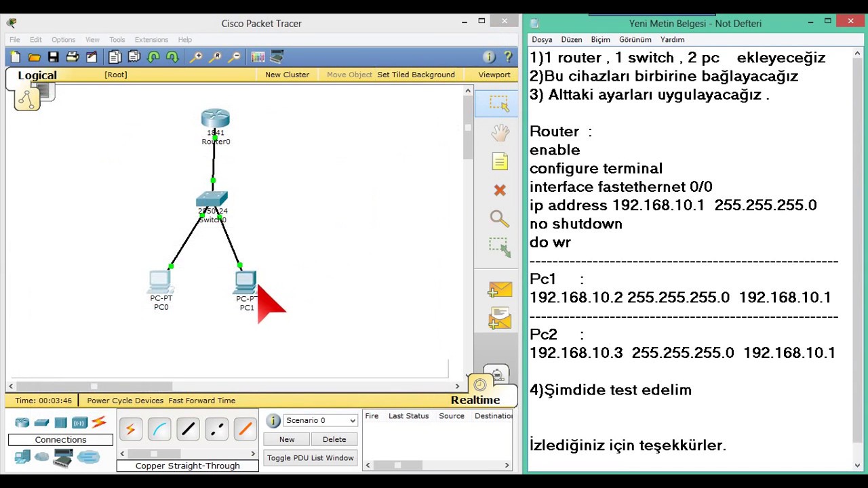868x488 pixels.
Task: Open the Dosya menu in Not Defteri
Action: tap(542, 40)
